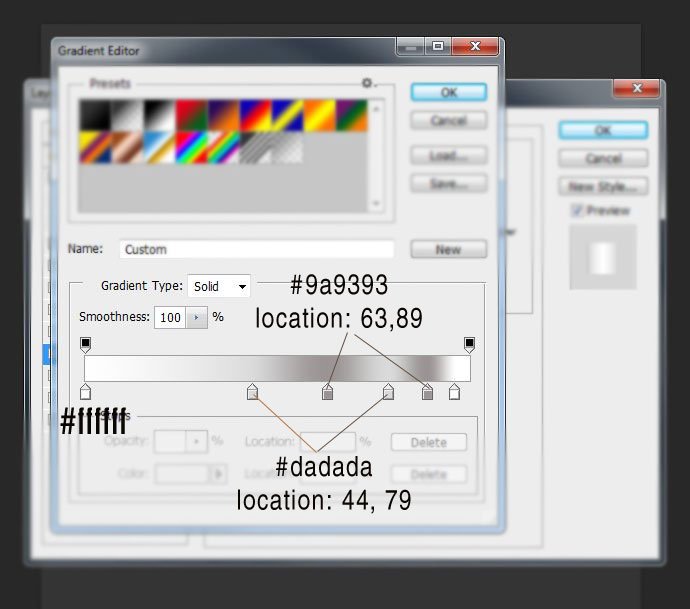This screenshot has width=690, height=609.
Task: Click Cancel in the Gradient Editor
Action: [448, 120]
